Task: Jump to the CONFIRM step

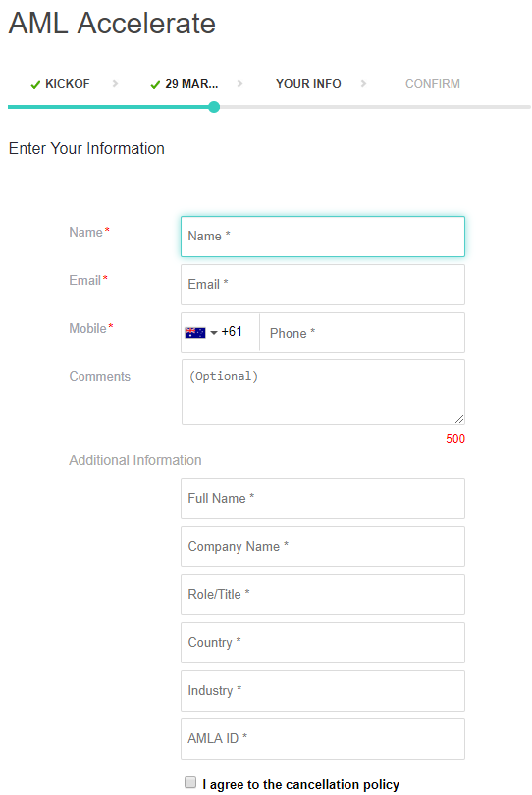Action: pos(433,84)
